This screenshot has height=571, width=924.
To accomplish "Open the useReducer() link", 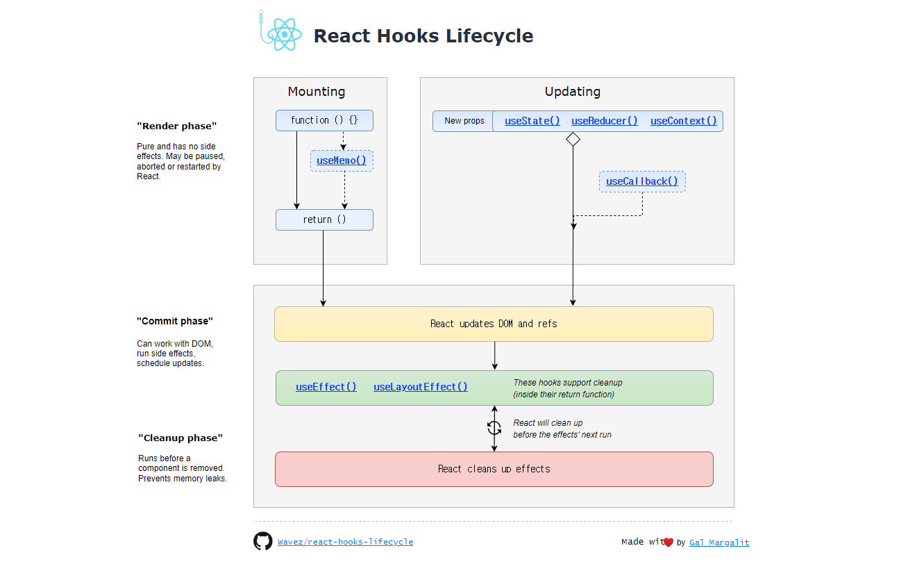I will pos(605,121).
